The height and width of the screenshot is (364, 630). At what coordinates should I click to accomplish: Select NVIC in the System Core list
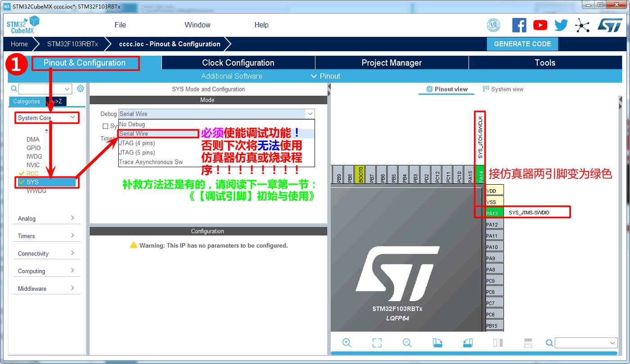[33, 165]
